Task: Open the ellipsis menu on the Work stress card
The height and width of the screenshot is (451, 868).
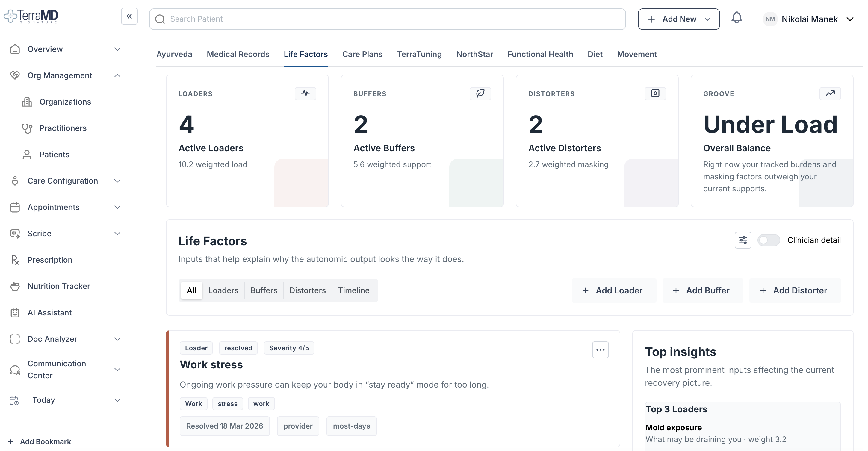Action: click(600, 349)
